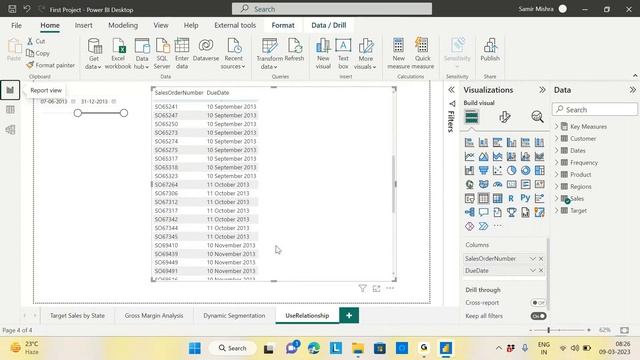Click the Publish button
The image size is (640, 360).
point(490,50)
